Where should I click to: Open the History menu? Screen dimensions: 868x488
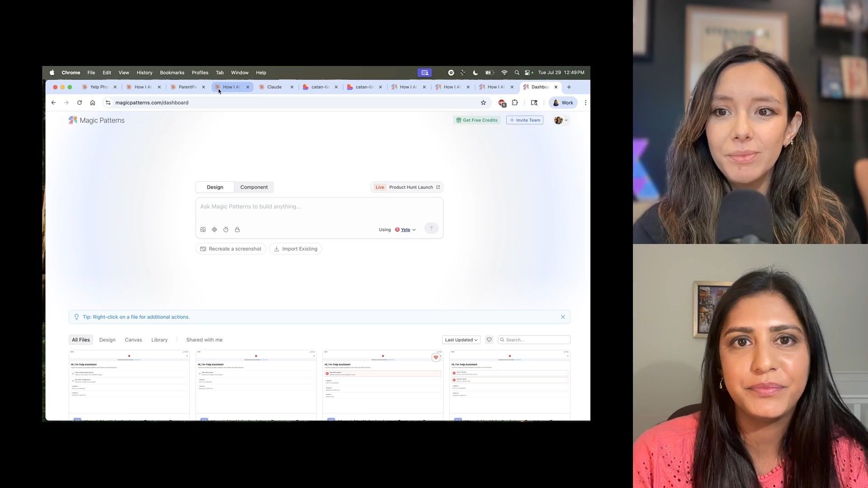[x=145, y=72]
